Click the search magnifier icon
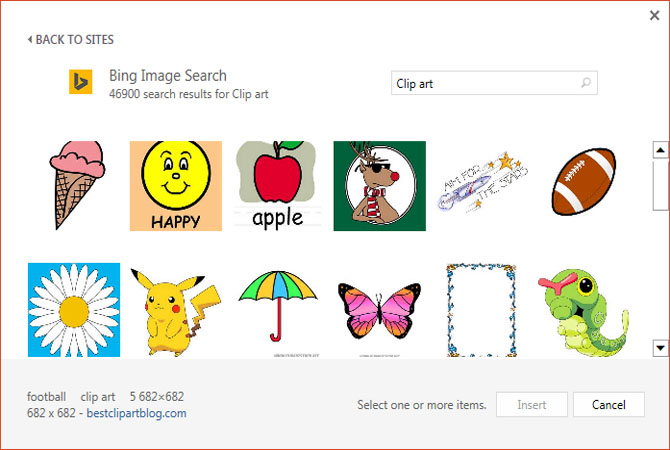 tap(586, 82)
